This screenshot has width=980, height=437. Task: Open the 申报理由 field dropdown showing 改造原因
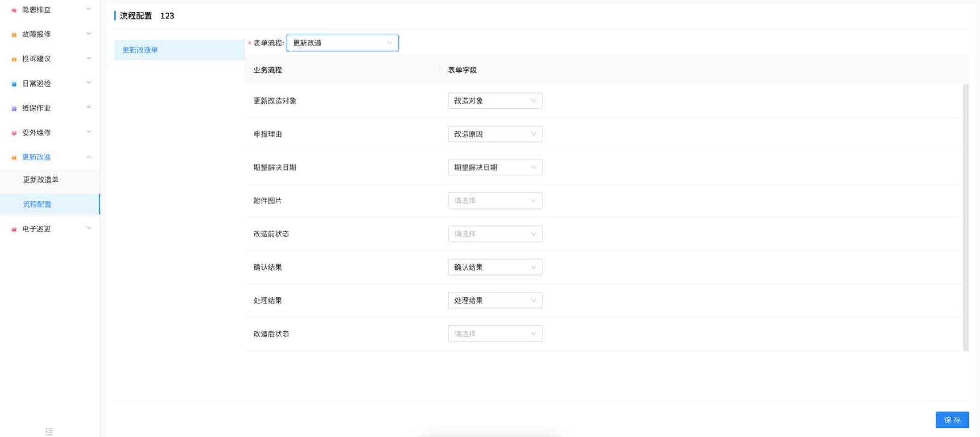(495, 134)
